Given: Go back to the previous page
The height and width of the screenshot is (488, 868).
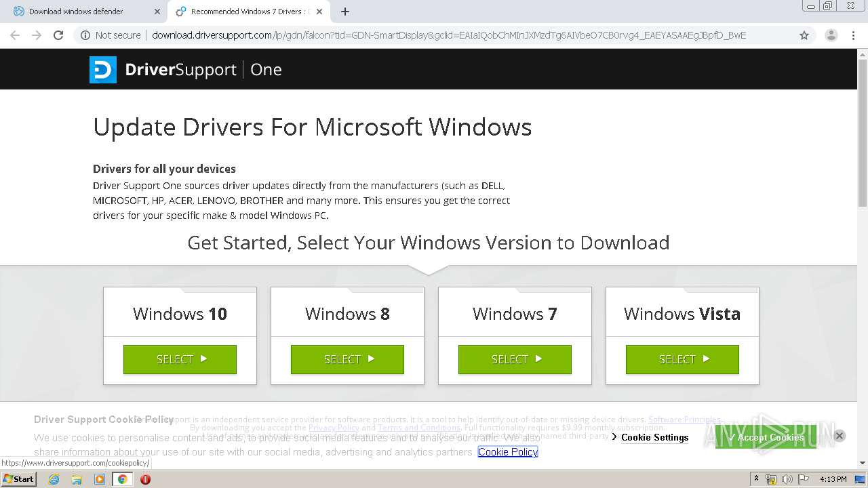Looking at the screenshot, I should (x=15, y=35).
